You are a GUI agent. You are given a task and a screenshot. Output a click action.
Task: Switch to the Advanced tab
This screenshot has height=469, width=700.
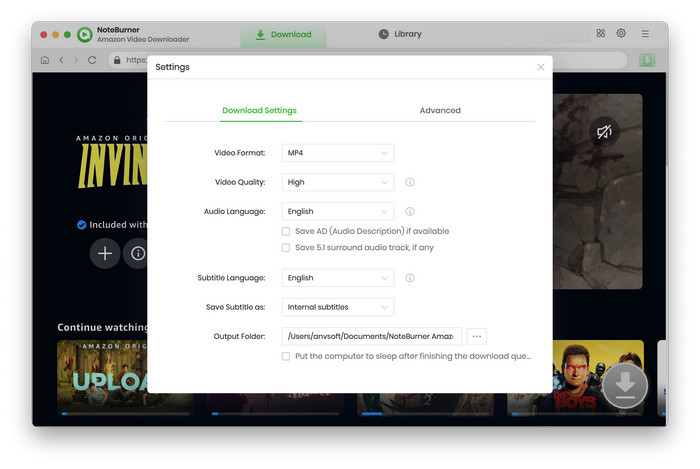[x=440, y=110]
